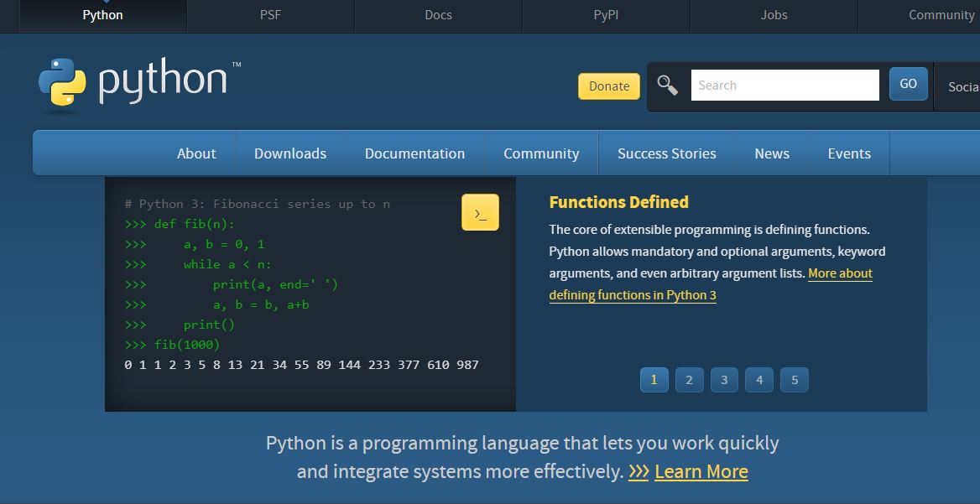This screenshot has height=504, width=980.
Task: Select slide 4 of the carousel
Action: tap(759, 380)
